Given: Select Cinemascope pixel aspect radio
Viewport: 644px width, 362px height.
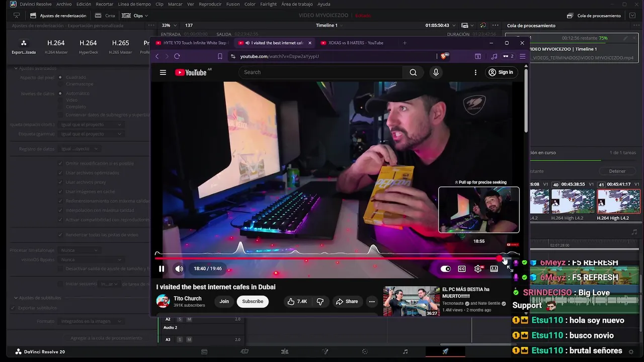Looking at the screenshot, I should pyautogui.click(x=60, y=84).
